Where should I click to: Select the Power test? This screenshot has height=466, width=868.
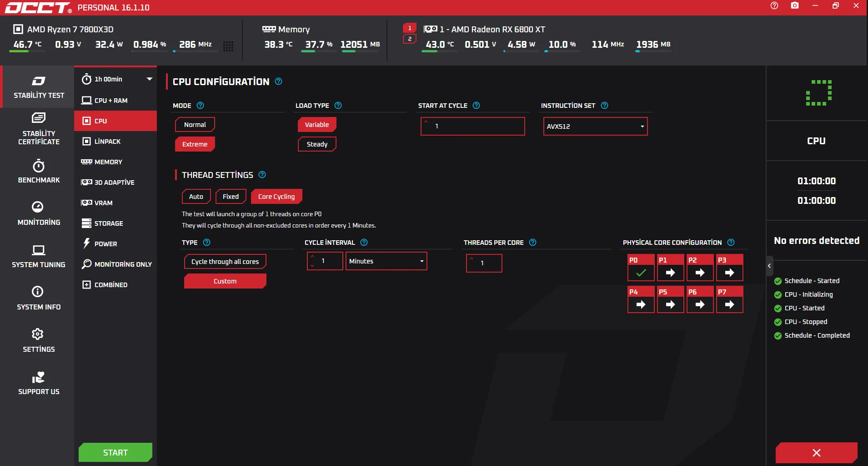(115, 244)
